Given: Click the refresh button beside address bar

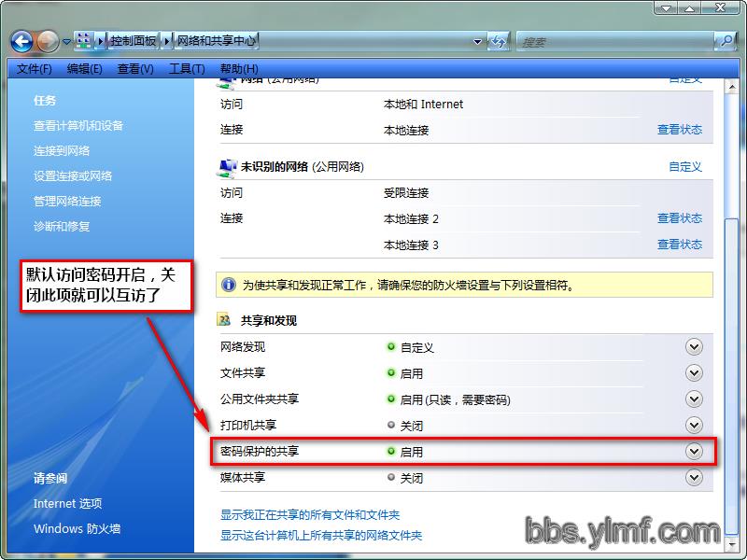Looking at the screenshot, I should [499, 41].
